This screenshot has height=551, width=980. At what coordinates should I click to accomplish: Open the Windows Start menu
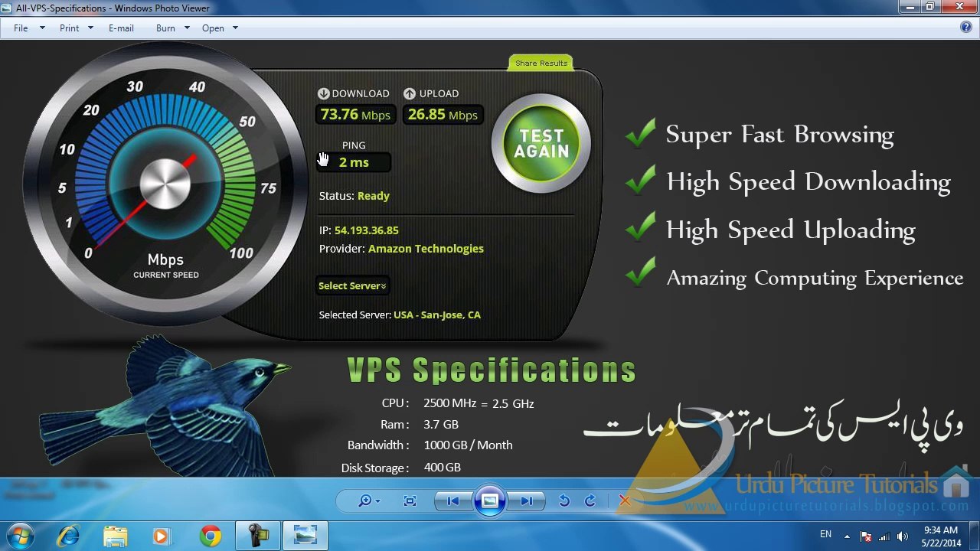pyautogui.click(x=19, y=536)
